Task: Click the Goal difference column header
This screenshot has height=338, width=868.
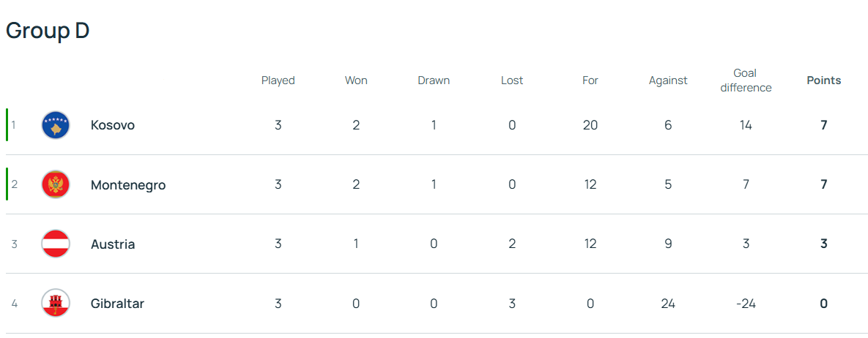Action: coord(746,80)
